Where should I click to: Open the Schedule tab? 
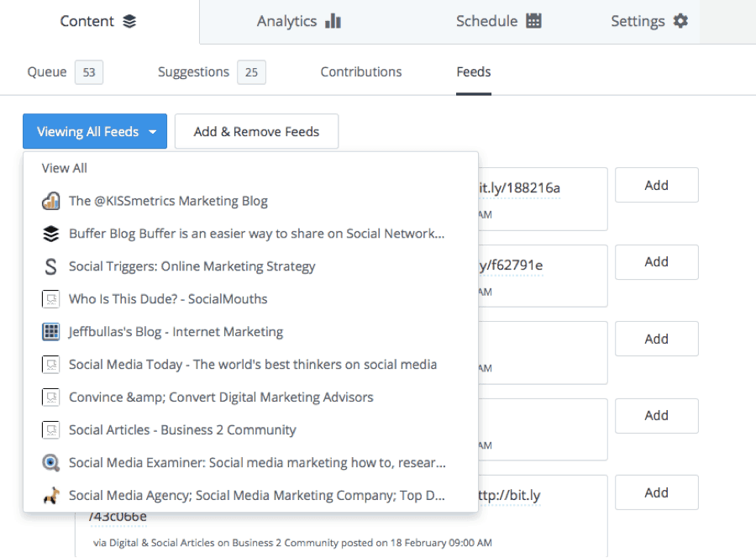point(498,21)
